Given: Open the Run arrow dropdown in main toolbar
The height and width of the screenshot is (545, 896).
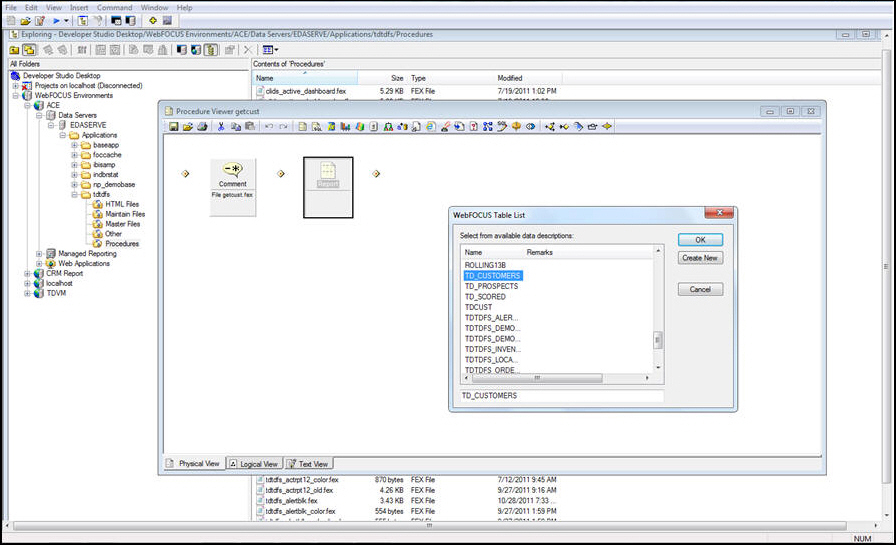Looking at the screenshot, I should pyautogui.click(x=66, y=21).
